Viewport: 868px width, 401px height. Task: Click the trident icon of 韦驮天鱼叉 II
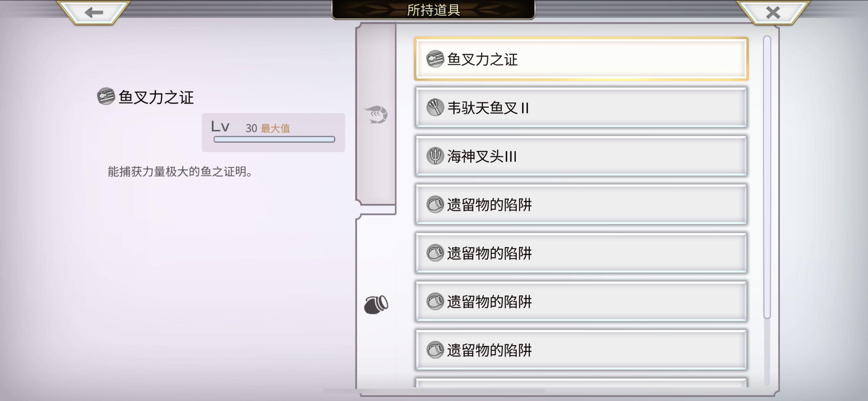pyautogui.click(x=435, y=108)
